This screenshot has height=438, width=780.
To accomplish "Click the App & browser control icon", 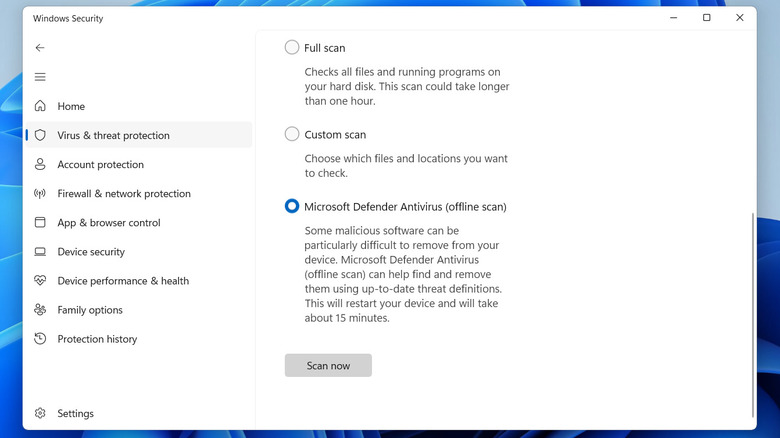I will tap(40, 222).
